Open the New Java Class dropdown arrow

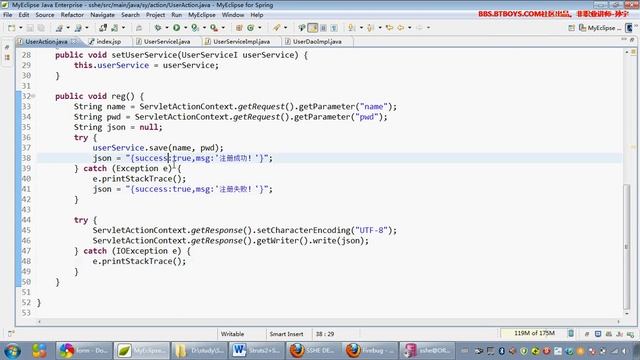[260, 28]
